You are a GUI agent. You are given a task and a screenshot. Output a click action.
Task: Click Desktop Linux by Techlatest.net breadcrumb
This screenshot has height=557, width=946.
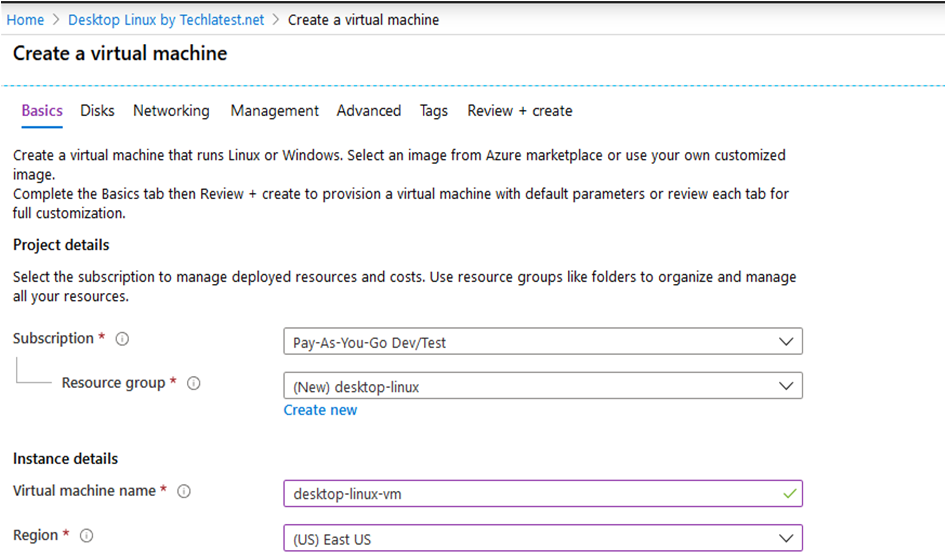pyautogui.click(x=166, y=20)
